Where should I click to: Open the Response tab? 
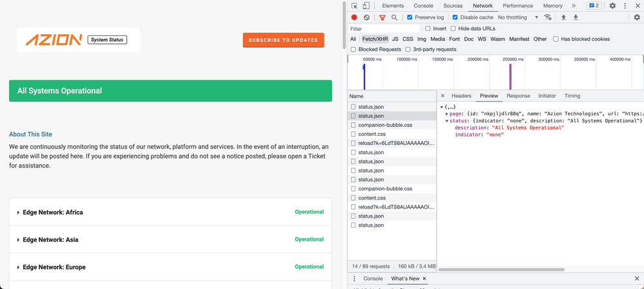[x=518, y=96]
